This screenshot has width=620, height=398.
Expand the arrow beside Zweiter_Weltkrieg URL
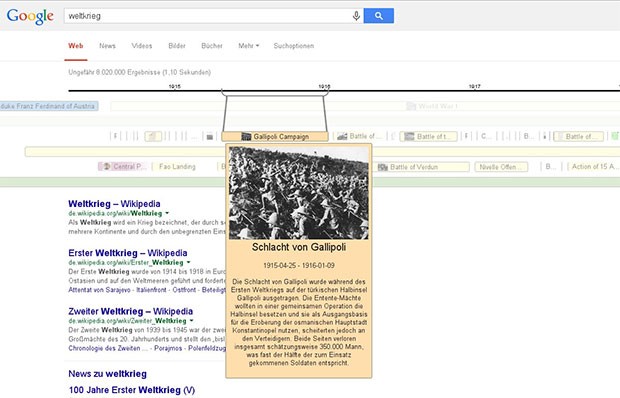191,321
